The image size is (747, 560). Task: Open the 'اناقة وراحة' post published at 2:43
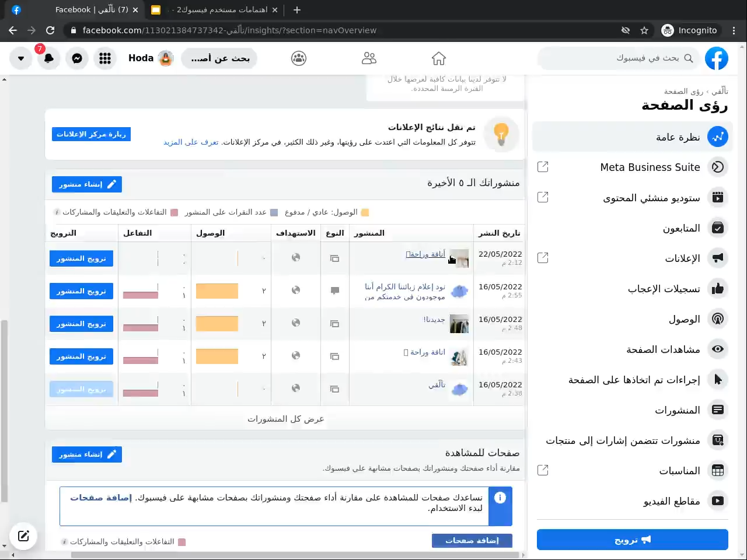pos(424,352)
